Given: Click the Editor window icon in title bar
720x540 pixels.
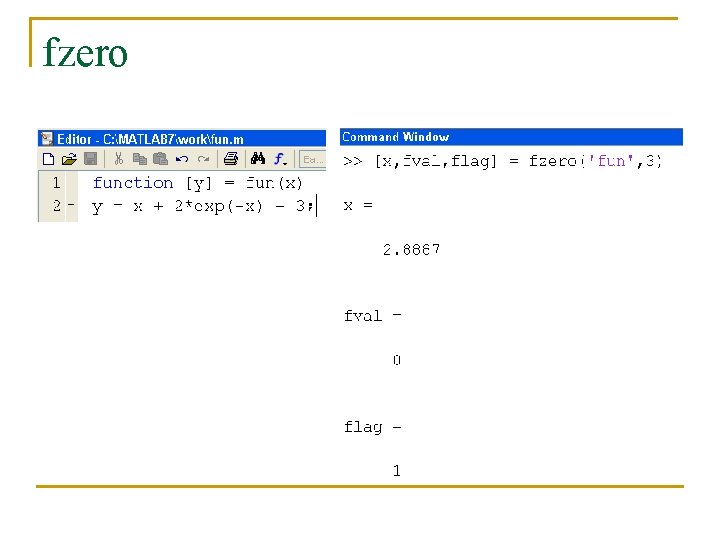Looking at the screenshot, I should pyautogui.click(x=46, y=139).
